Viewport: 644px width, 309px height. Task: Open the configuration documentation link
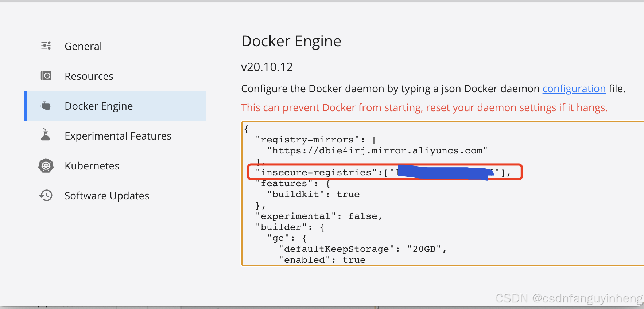coord(574,89)
